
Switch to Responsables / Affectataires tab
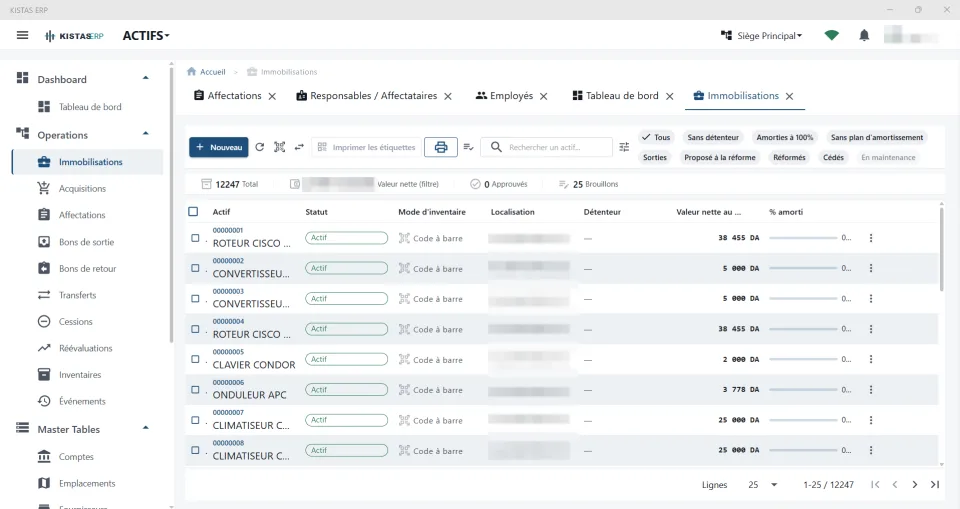367,96
